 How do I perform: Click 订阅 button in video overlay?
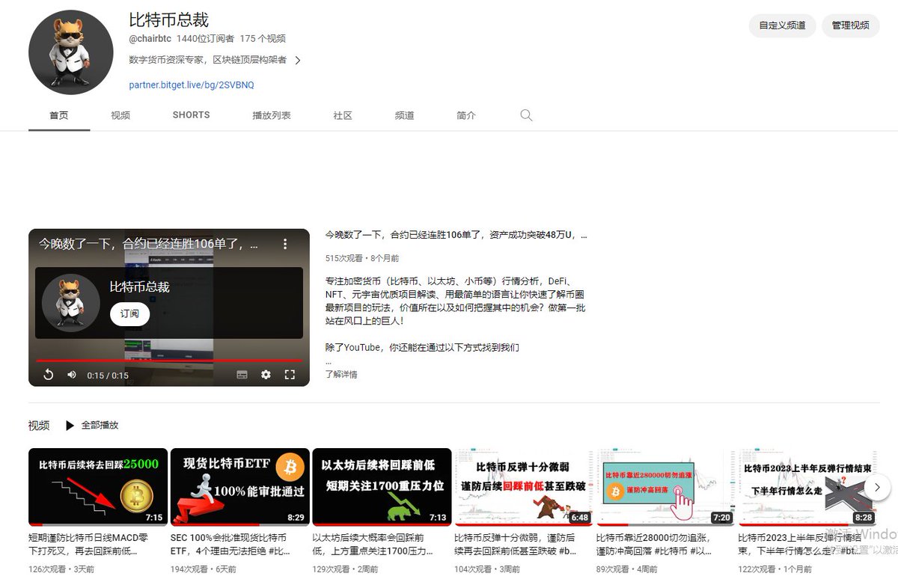(x=130, y=314)
